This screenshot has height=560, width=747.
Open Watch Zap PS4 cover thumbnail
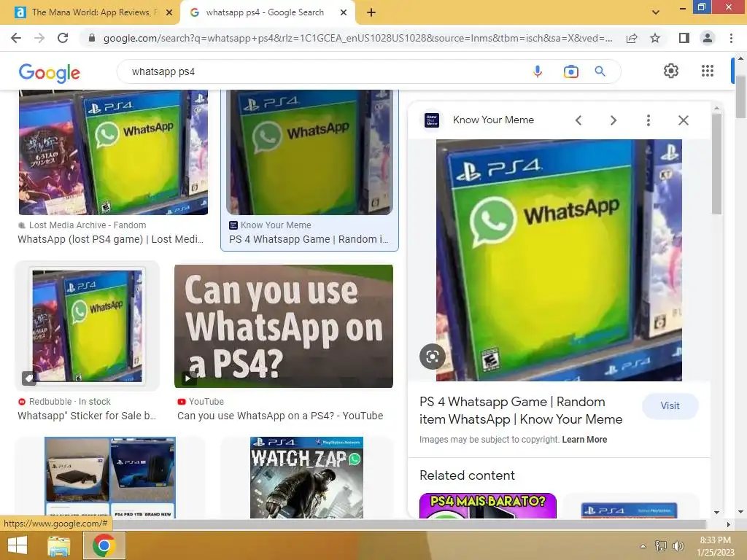307,478
